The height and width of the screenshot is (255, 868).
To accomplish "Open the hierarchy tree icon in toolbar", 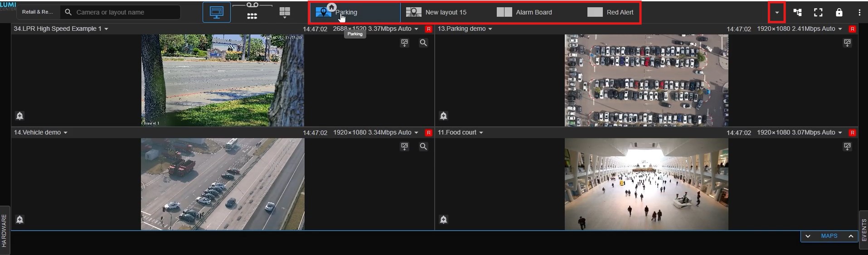I will click(x=797, y=12).
